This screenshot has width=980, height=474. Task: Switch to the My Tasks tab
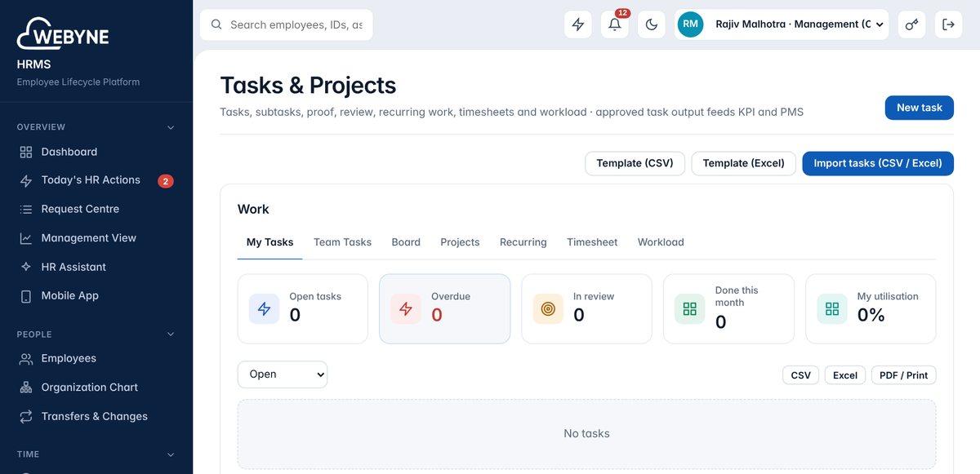pos(269,242)
